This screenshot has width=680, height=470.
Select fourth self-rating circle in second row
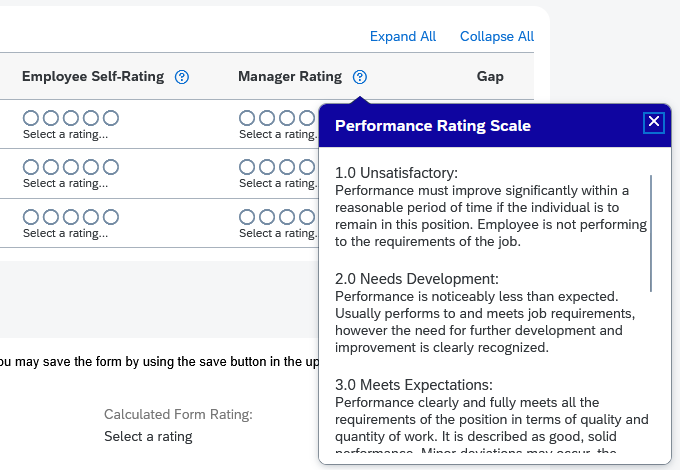[91, 167]
